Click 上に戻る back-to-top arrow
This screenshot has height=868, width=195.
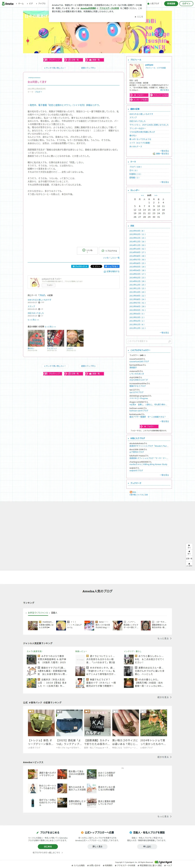(x=189, y=564)
